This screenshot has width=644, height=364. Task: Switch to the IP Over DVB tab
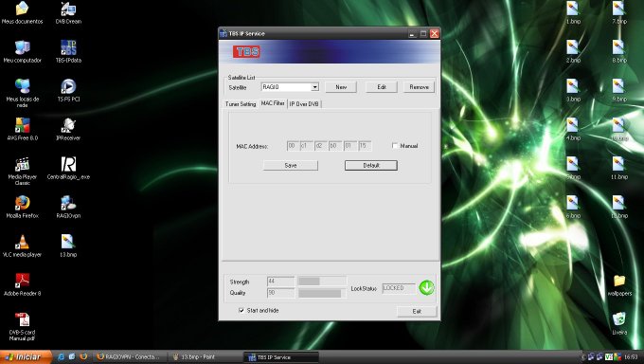[304, 104]
